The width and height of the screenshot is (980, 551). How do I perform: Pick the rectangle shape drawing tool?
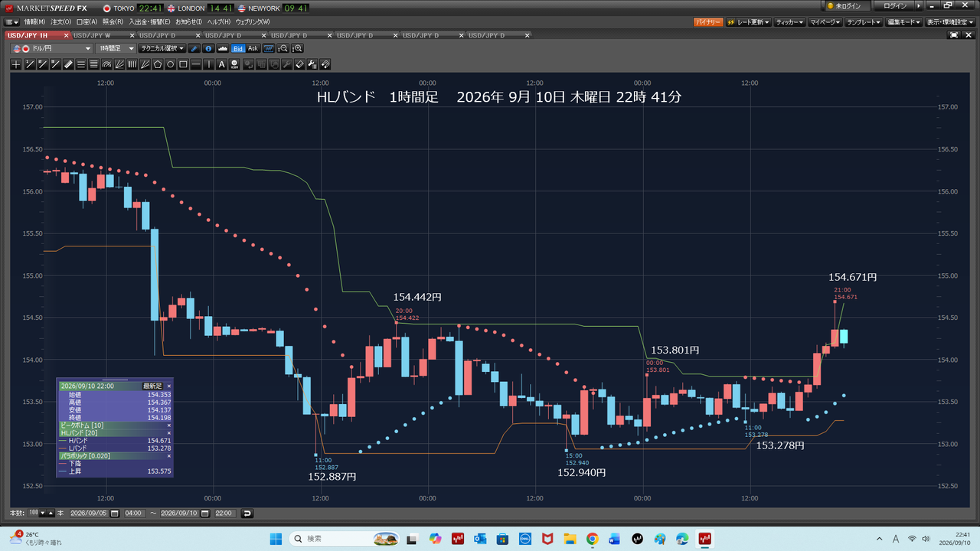(183, 64)
